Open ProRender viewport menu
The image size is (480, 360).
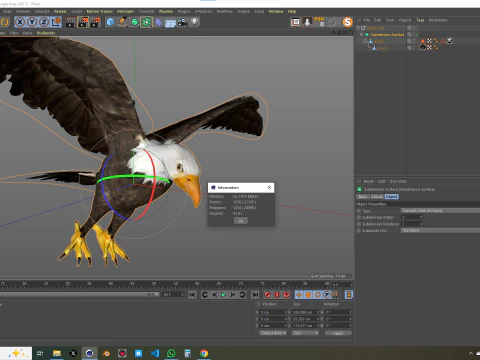click(x=46, y=33)
